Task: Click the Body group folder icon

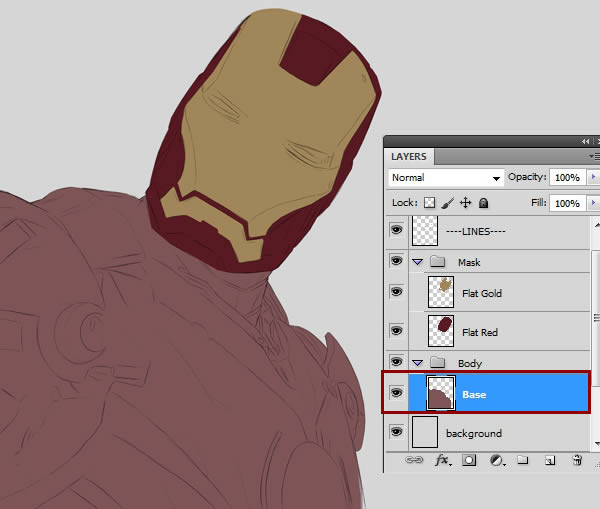Action: click(437, 362)
